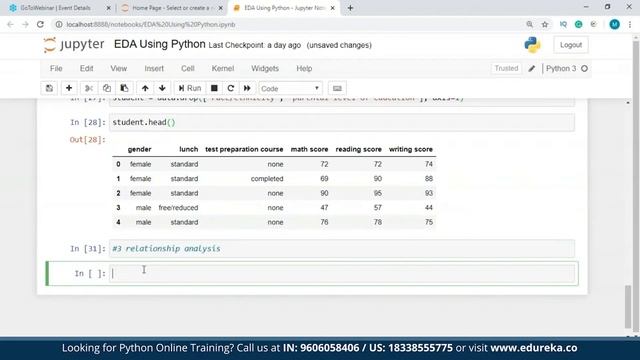Click into the empty In [ ] cell
The image size is (640, 360).
pos(342,273)
